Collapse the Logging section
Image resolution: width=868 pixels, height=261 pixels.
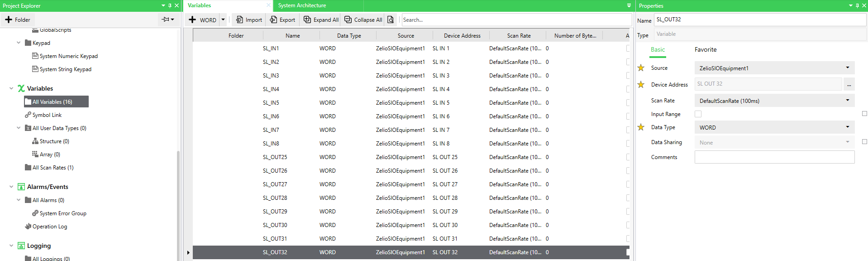click(x=11, y=246)
